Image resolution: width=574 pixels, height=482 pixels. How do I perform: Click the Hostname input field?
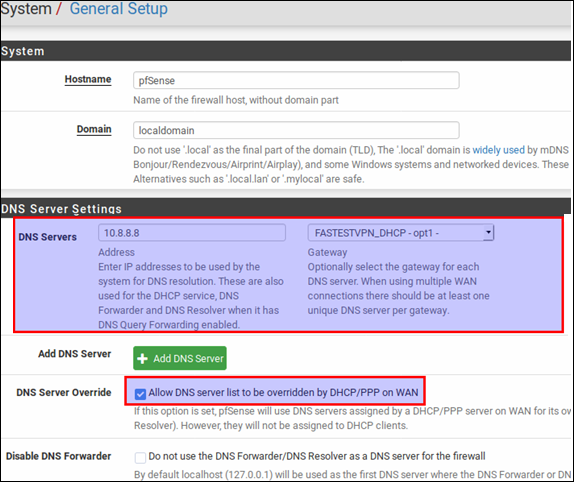(x=296, y=80)
